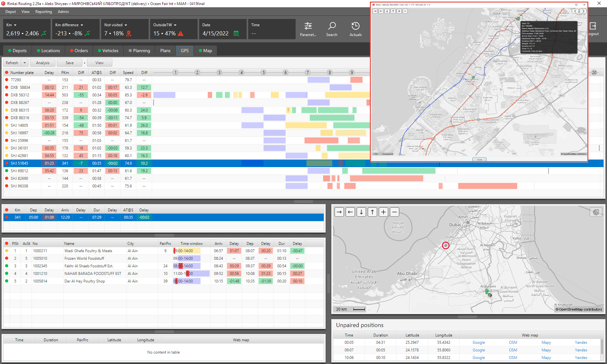Toggle the status dot for Wadi Ghafa Poultry

(7, 251)
